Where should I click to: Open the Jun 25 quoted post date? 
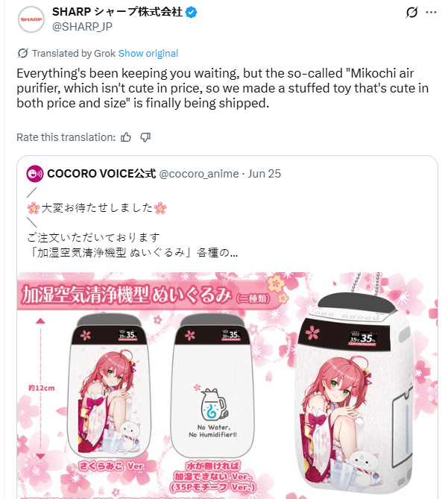(x=264, y=174)
